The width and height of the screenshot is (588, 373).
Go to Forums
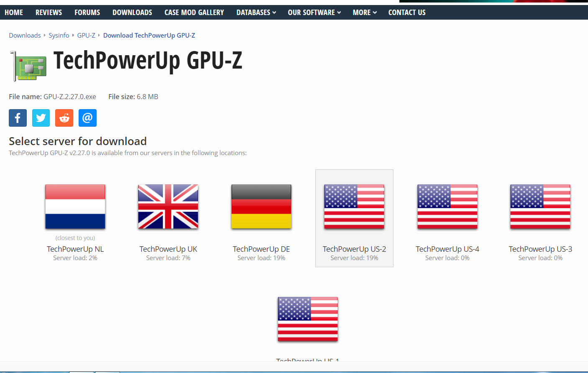point(87,13)
